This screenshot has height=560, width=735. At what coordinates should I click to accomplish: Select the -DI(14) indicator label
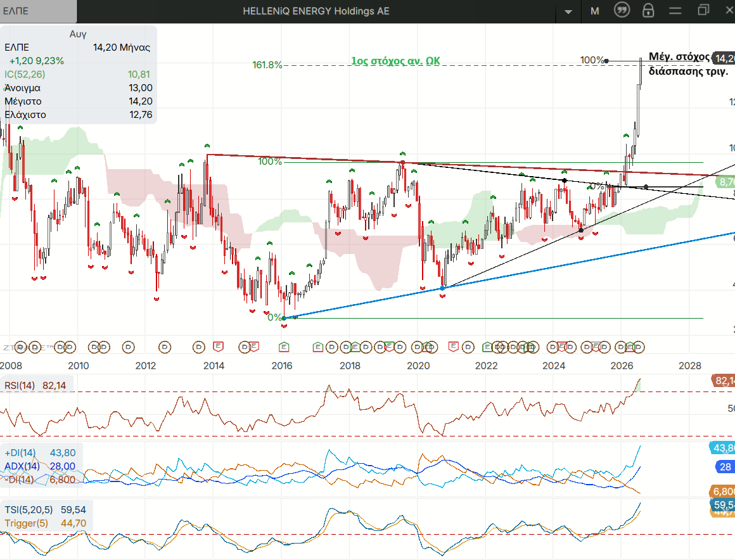[19, 480]
